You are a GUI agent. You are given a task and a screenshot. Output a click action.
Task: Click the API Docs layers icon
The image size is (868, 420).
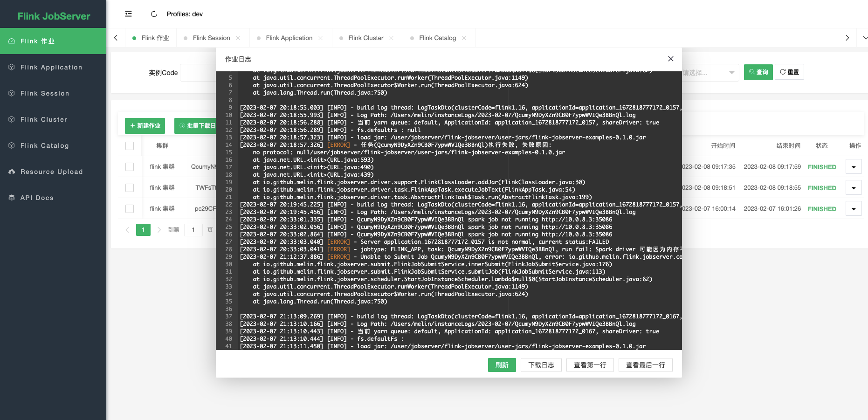(12, 198)
